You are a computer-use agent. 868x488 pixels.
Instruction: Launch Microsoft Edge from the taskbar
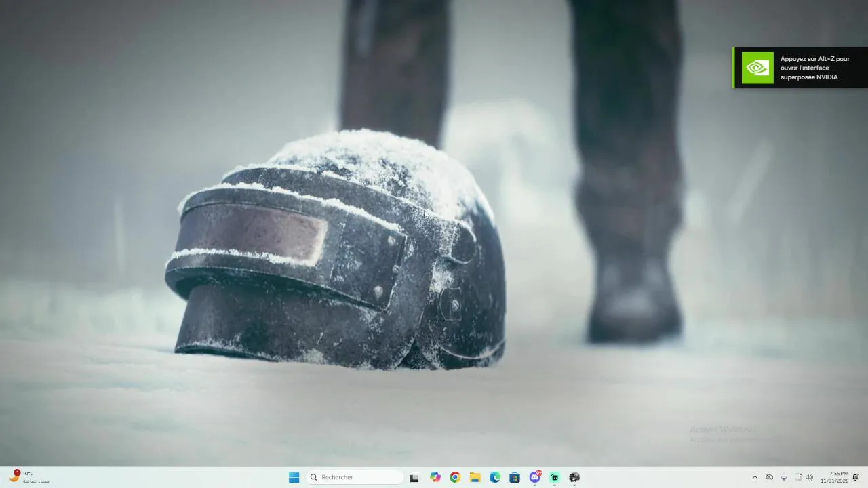click(495, 477)
